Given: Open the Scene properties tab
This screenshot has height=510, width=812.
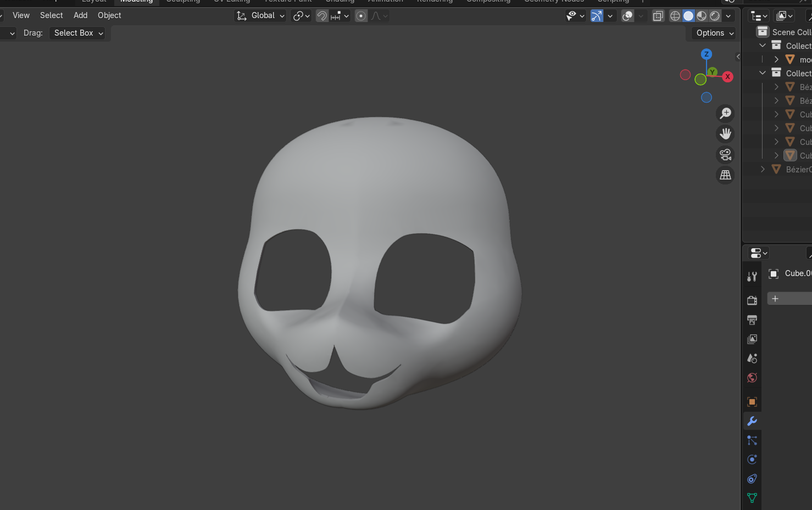Looking at the screenshot, I should (752, 358).
